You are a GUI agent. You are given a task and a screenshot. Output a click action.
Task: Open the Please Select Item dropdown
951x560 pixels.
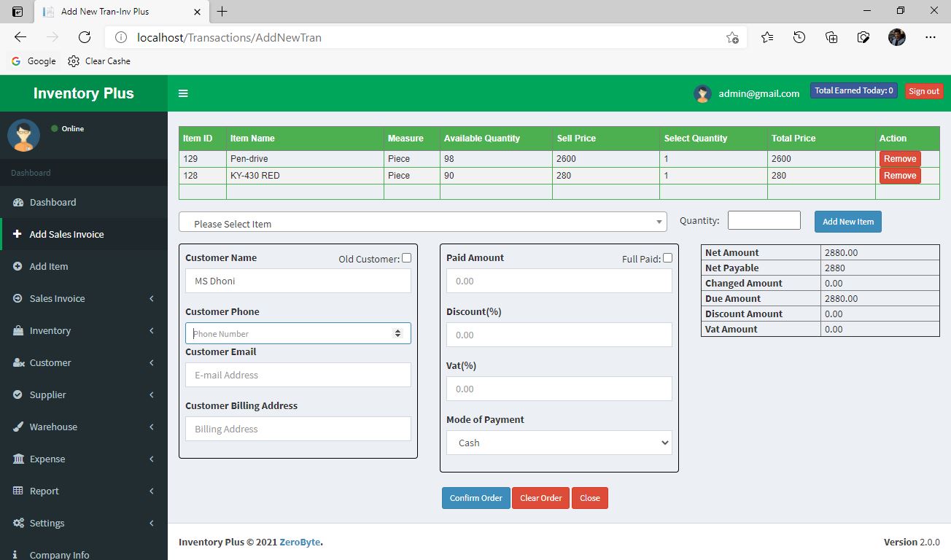tap(423, 222)
